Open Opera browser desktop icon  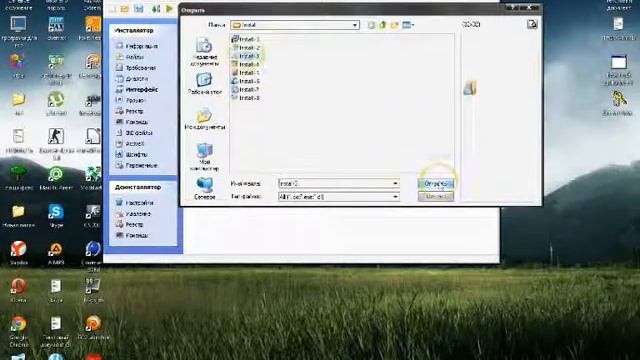click(x=18, y=290)
